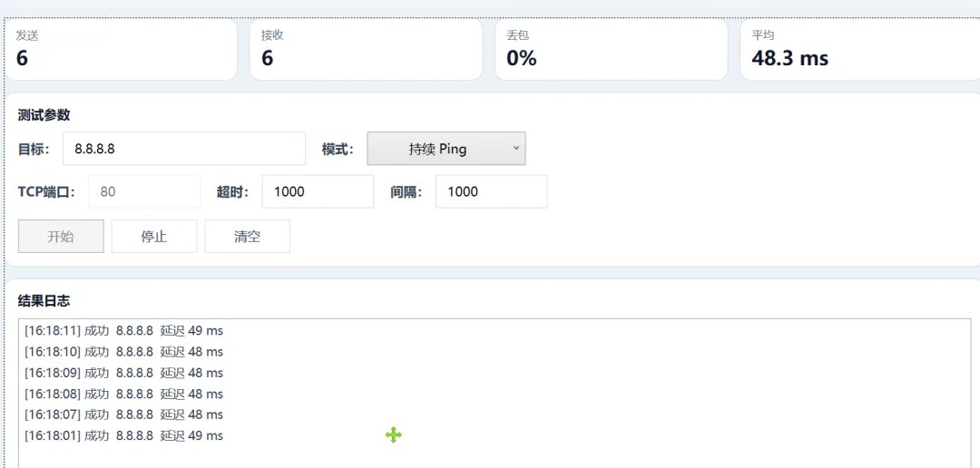Image resolution: width=980 pixels, height=468 pixels.
Task: Select the 发送 sent count card
Action: pos(122,49)
